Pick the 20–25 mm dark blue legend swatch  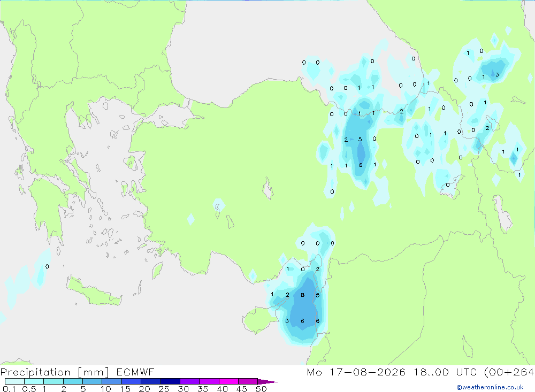[x=151, y=381]
